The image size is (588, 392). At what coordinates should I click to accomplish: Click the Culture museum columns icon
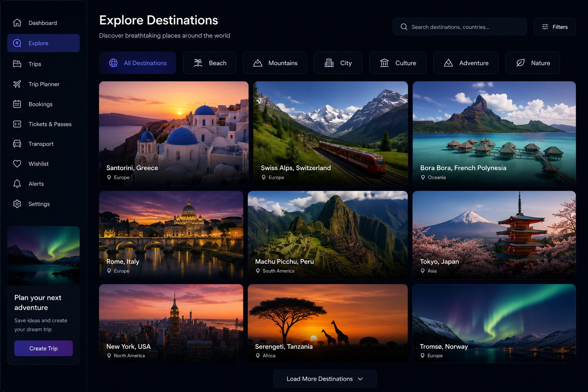[384, 63]
